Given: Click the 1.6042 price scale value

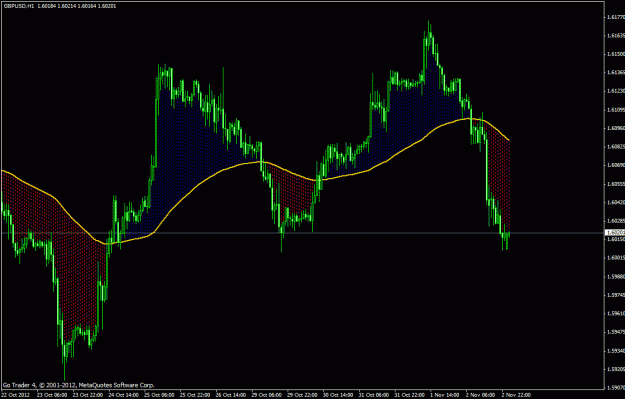Looking at the screenshot, I should point(615,202).
